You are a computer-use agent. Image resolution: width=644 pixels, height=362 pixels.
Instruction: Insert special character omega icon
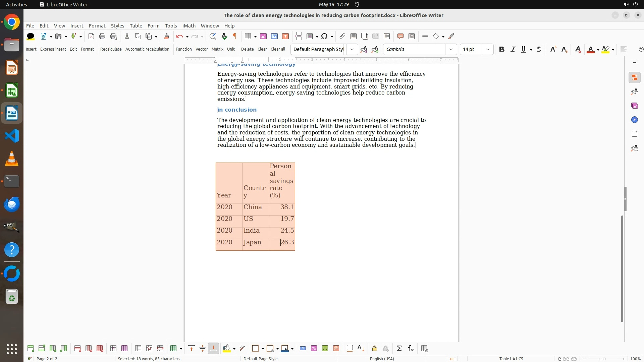click(x=324, y=36)
